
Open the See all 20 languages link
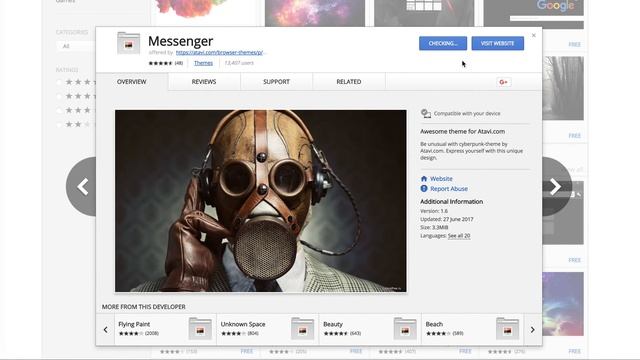tap(459, 236)
